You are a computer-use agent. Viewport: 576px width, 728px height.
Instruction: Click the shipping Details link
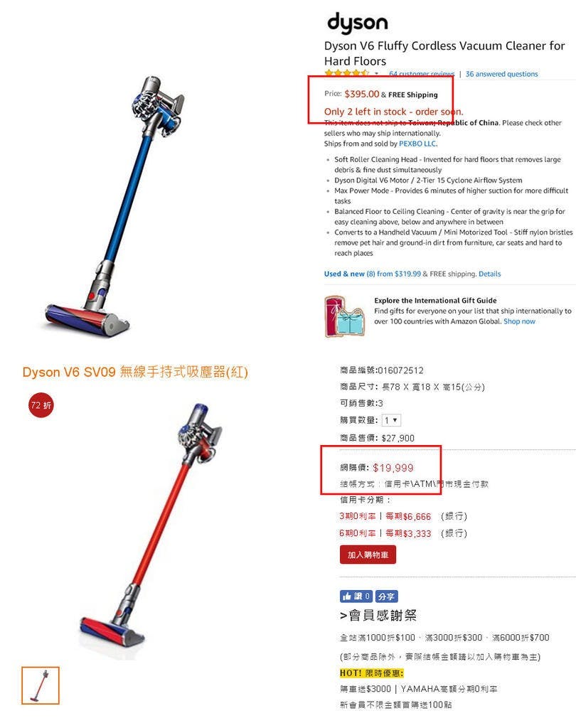pyautogui.click(x=489, y=274)
